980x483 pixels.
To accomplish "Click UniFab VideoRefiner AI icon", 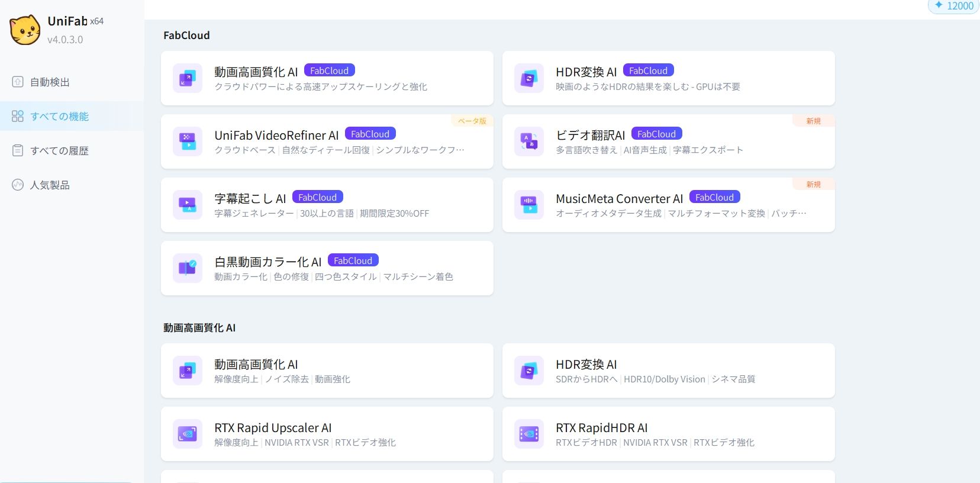I will pos(188,141).
